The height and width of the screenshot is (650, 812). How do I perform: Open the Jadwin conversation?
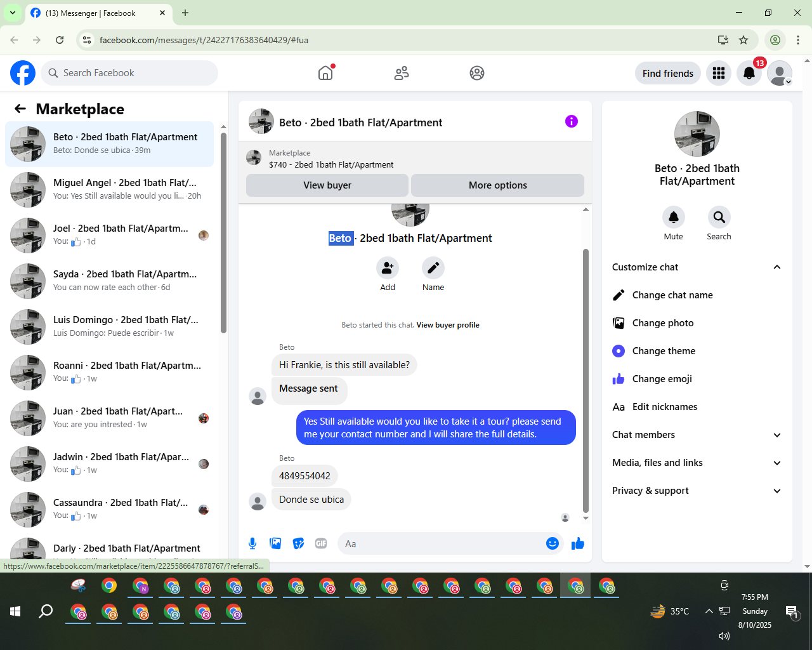[109, 464]
